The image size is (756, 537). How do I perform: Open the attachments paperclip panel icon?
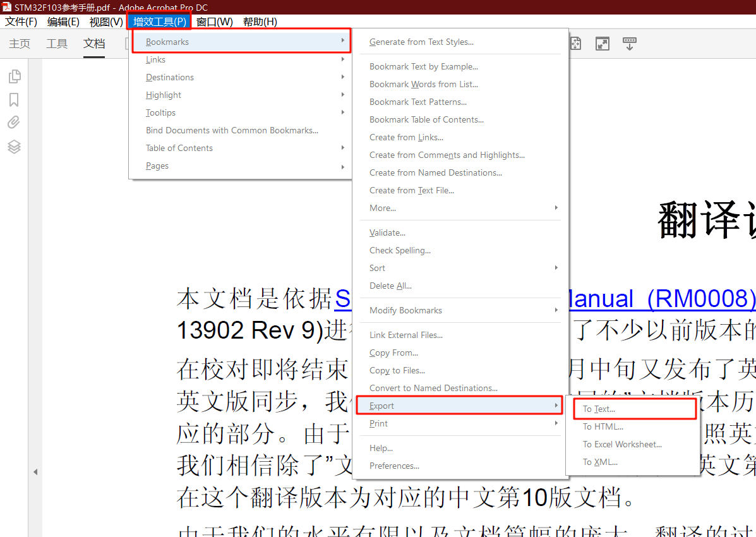tap(14, 123)
